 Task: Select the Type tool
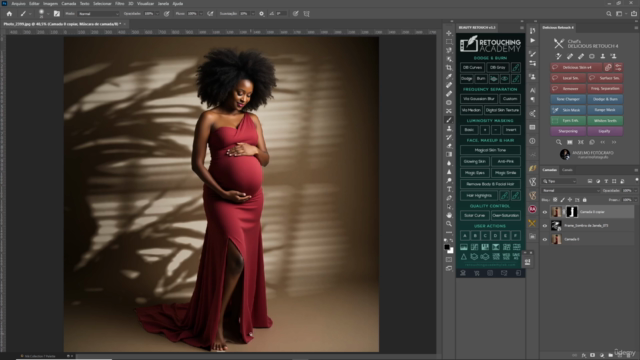[449, 189]
